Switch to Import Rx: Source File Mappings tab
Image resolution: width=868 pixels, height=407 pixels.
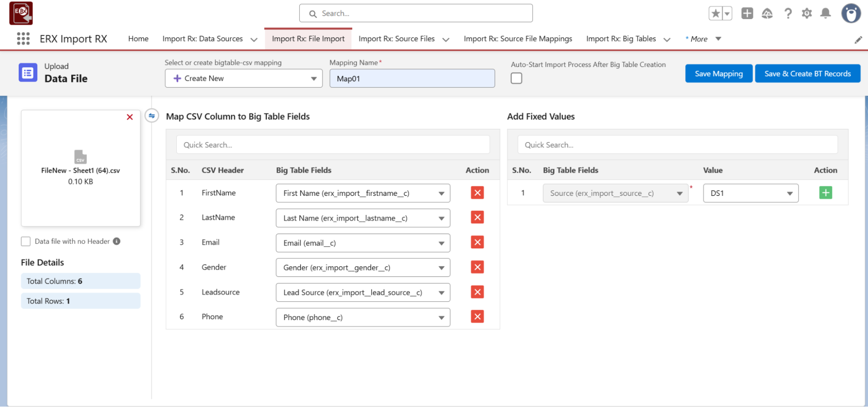click(518, 39)
